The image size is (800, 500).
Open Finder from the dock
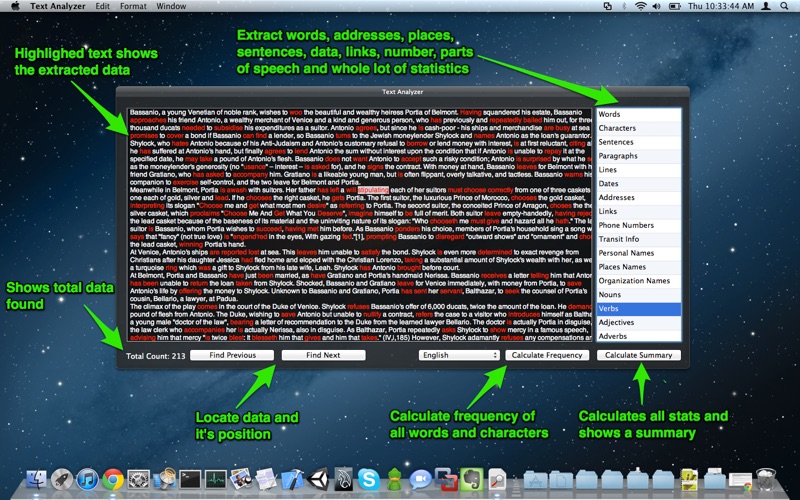pyautogui.click(x=36, y=479)
